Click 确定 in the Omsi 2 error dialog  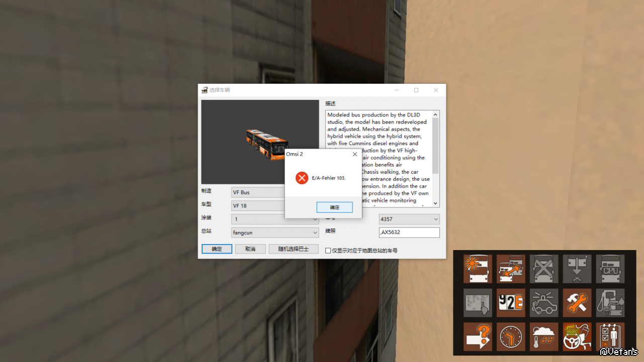334,207
